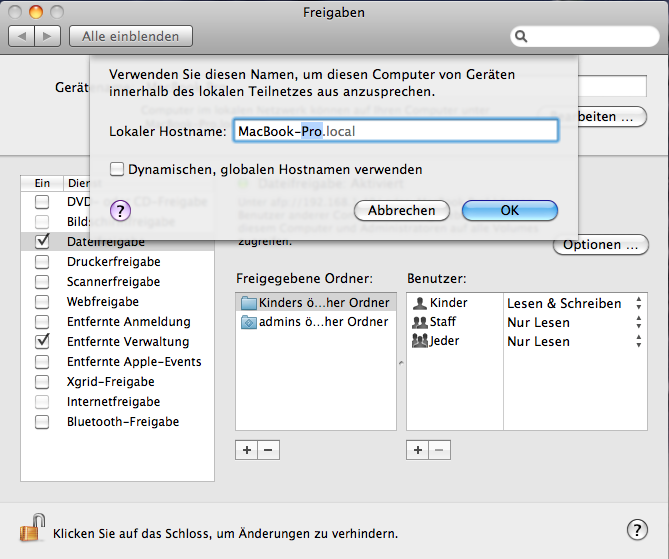Click into the Lokaler Hostname field

(x=396, y=131)
